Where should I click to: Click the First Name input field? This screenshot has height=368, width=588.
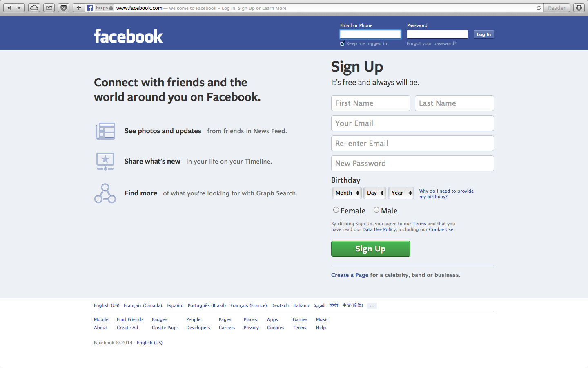point(370,103)
